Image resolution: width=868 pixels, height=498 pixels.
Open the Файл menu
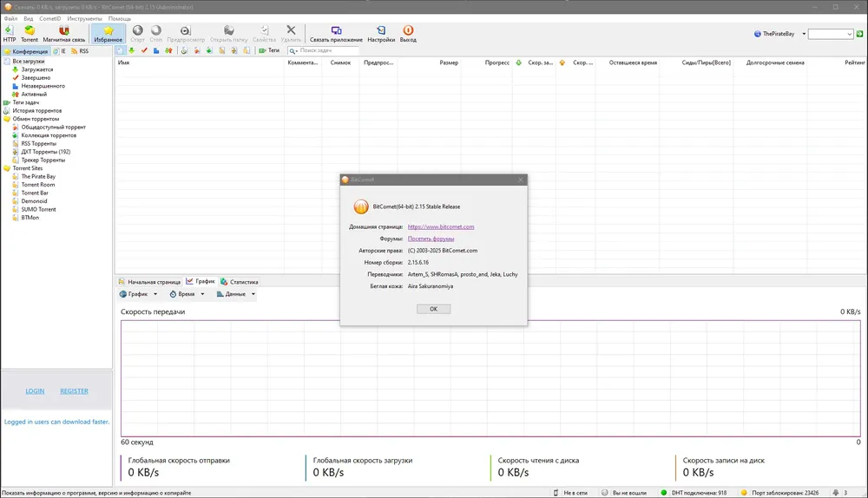tap(10, 18)
